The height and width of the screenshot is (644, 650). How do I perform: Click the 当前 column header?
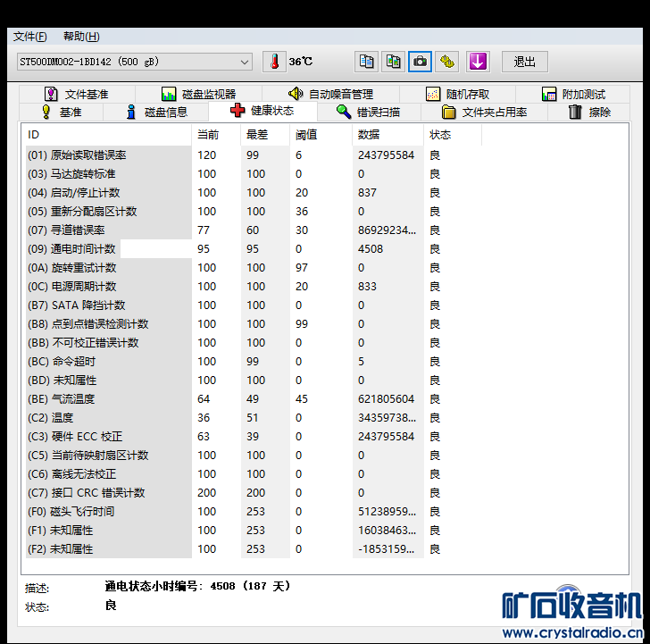pyautogui.click(x=216, y=135)
